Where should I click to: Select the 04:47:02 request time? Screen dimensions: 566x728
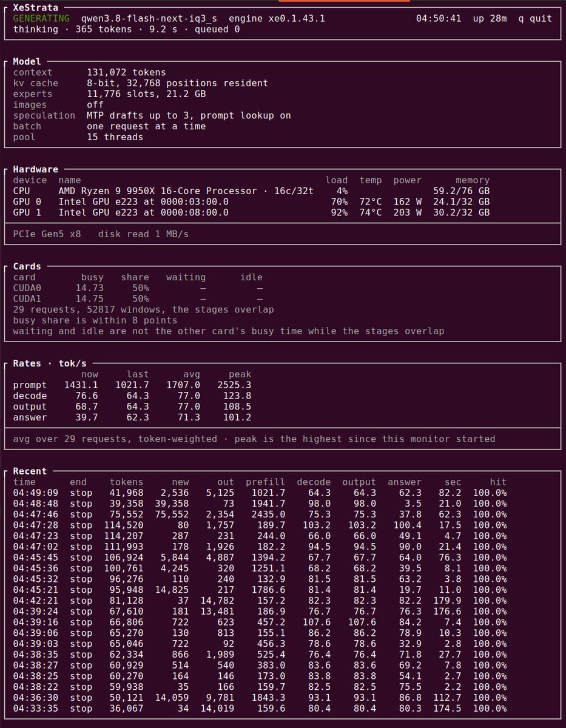[x=35, y=547]
